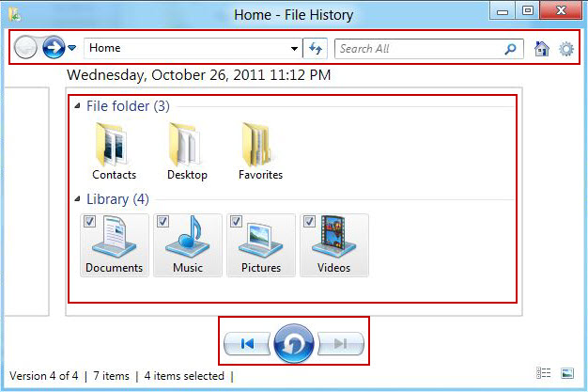Uncheck the Documents library checkbox
This screenshot has width=588, height=392.
click(89, 221)
